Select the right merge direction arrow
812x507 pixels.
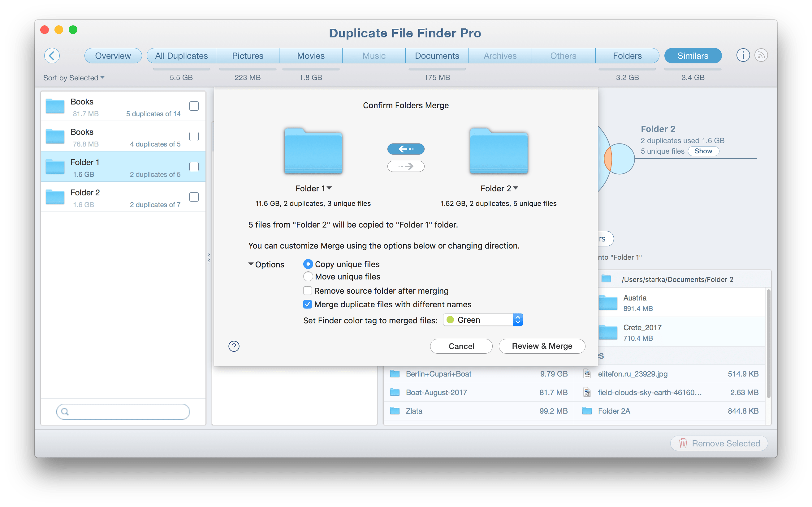pyautogui.click(x=406, y=166)
